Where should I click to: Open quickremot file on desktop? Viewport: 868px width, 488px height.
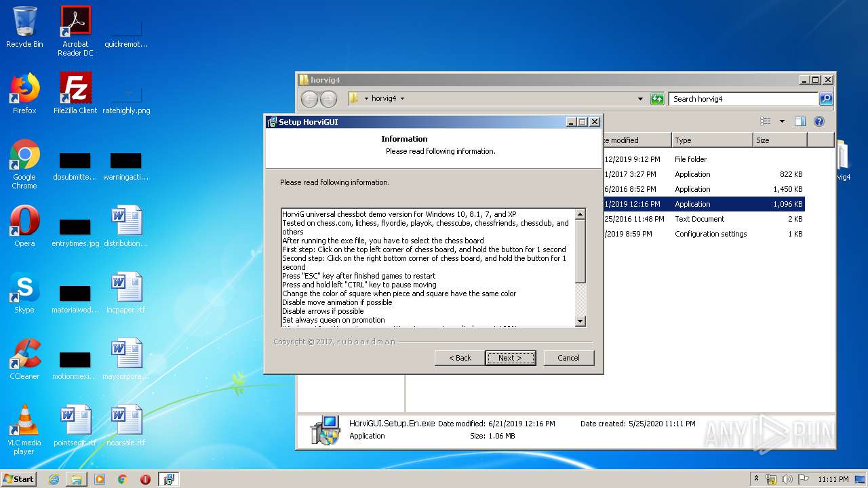pyautogui.click(x=126, y=34)
